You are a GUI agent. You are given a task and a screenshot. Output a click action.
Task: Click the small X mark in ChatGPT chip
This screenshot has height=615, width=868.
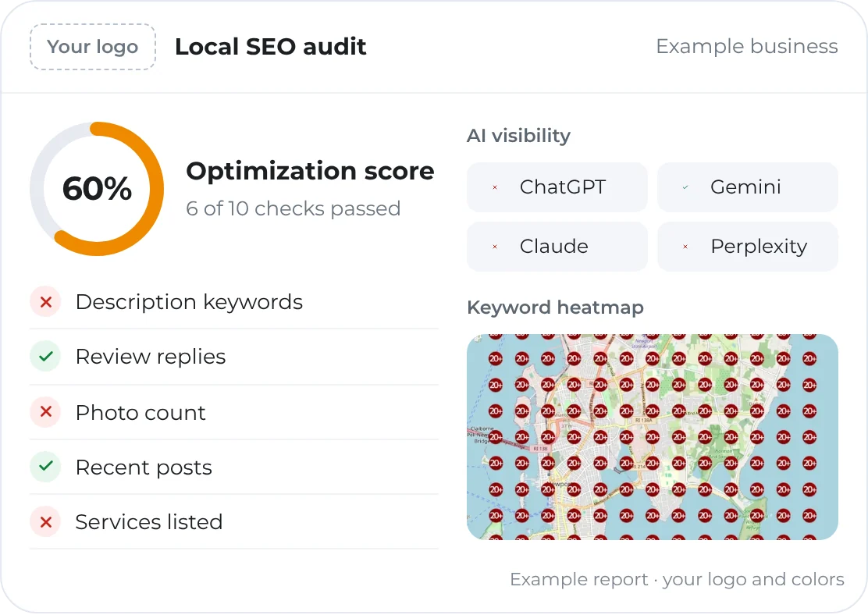click(x=495, y=187)
